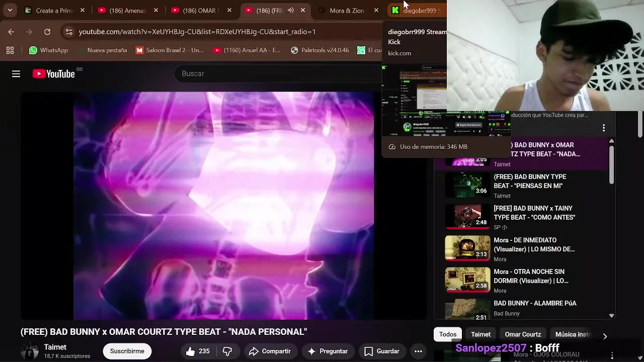Click the 18,7 K suscriptores text
Viewport: 644px width, 362px height.
tap(67, 356)
